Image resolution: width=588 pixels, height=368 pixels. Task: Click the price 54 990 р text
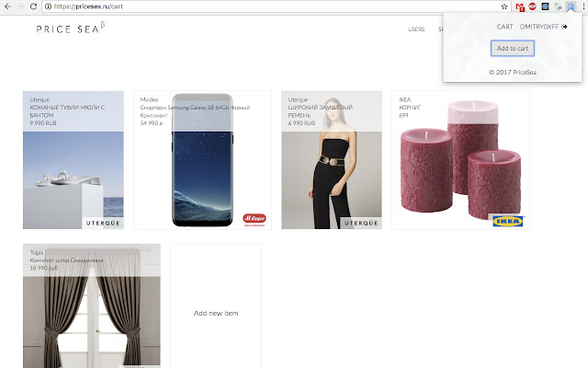coord(152,123)
